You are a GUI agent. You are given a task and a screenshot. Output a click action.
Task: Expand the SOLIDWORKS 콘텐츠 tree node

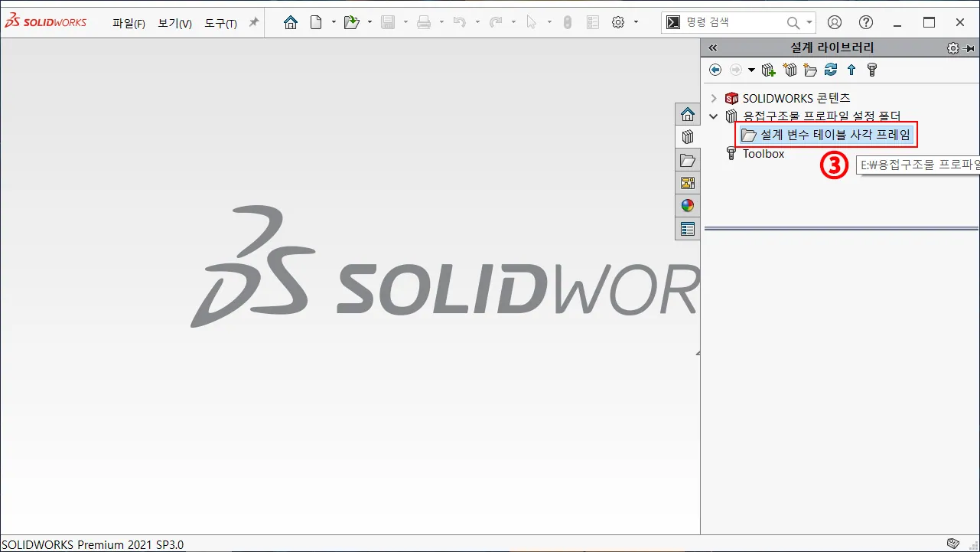tap(714, 98)
